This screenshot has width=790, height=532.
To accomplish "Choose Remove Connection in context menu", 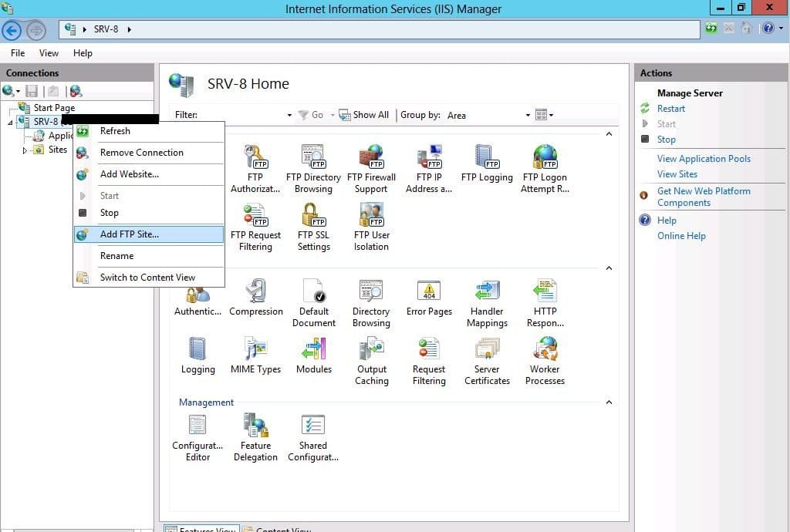I will 149,153.
